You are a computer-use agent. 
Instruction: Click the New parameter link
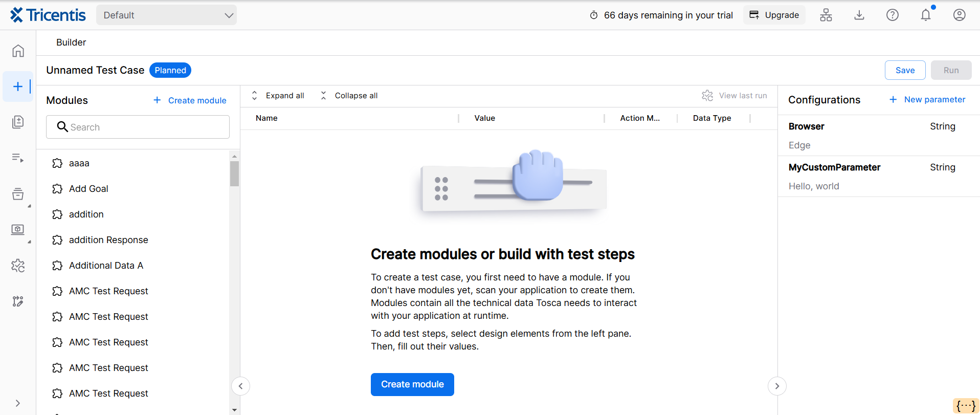click(x=928, y=100)
